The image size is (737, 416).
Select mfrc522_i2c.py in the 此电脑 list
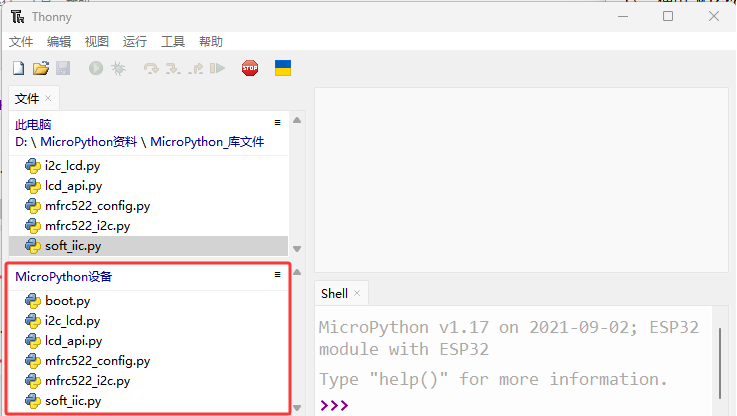point(149,226)
